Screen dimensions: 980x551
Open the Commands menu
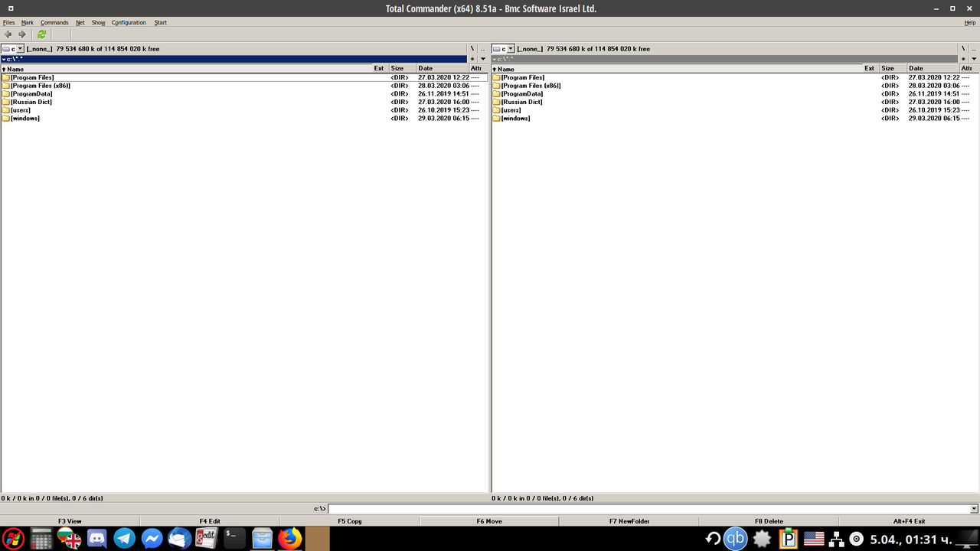pos(54,22)
